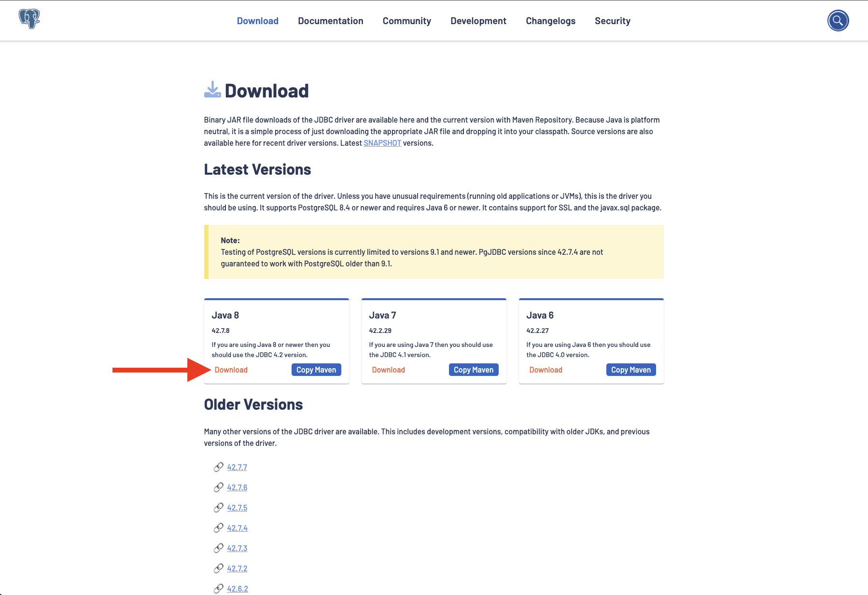Download the Java 8 driver 42.7.8
This screenshot has height=595, width=868.
click(x=231, y=370)
